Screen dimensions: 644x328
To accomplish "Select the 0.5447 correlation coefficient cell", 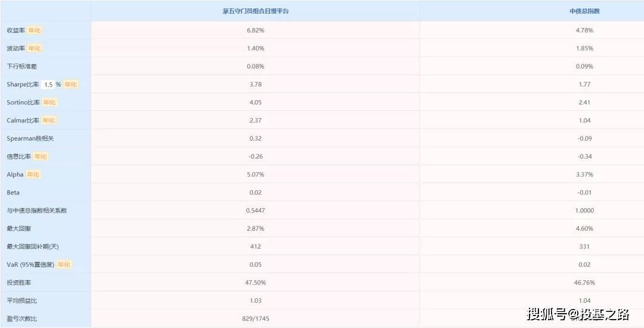I will point(255,211).
